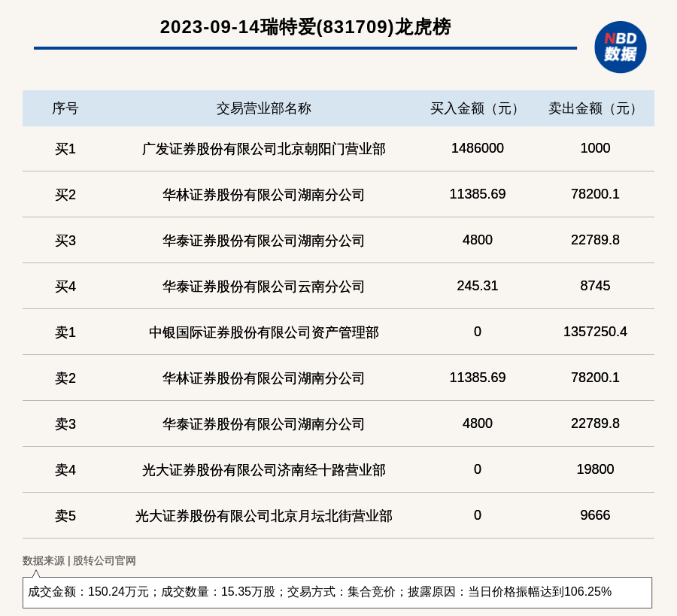The width and height of the screenshot is (677, 616).
Task: Click 华泰证券股份有限公司云南分公司
Action: [x=264, y=287]
